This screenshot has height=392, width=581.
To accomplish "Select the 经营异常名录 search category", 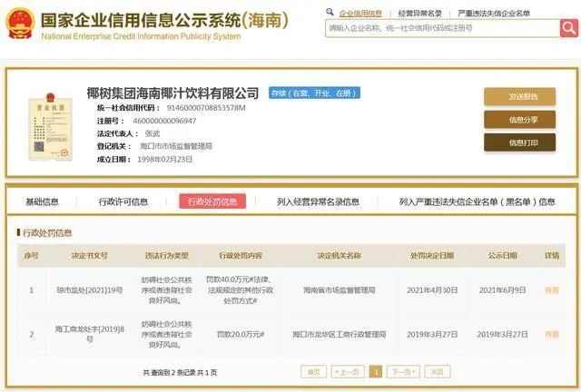I will pyautogui.click(x=420, y=14).
